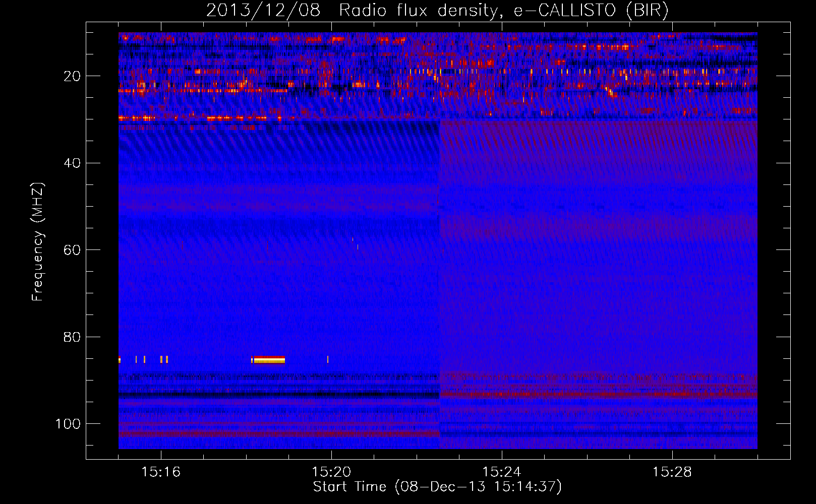The height and width of the screenshot is (504, 816).
Task: Click the time tick label "15:16"
Action: click(x=161, y=472)
